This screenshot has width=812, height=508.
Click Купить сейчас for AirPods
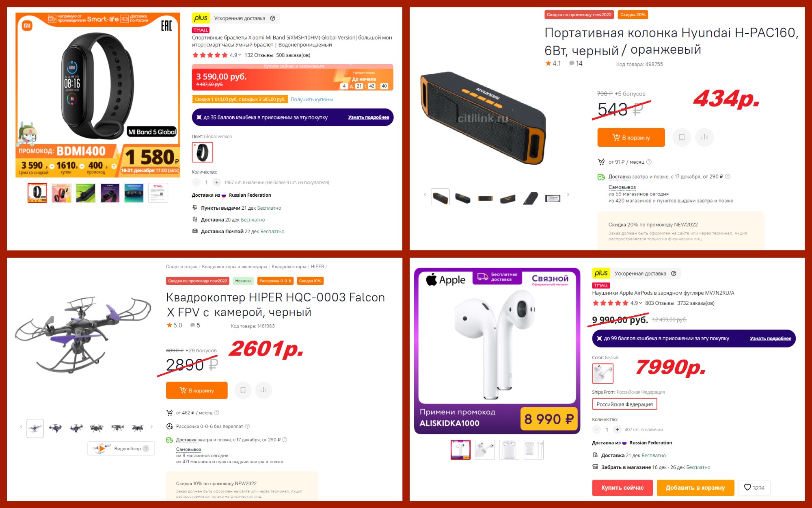pyautogui.click(x=622, y=488)
